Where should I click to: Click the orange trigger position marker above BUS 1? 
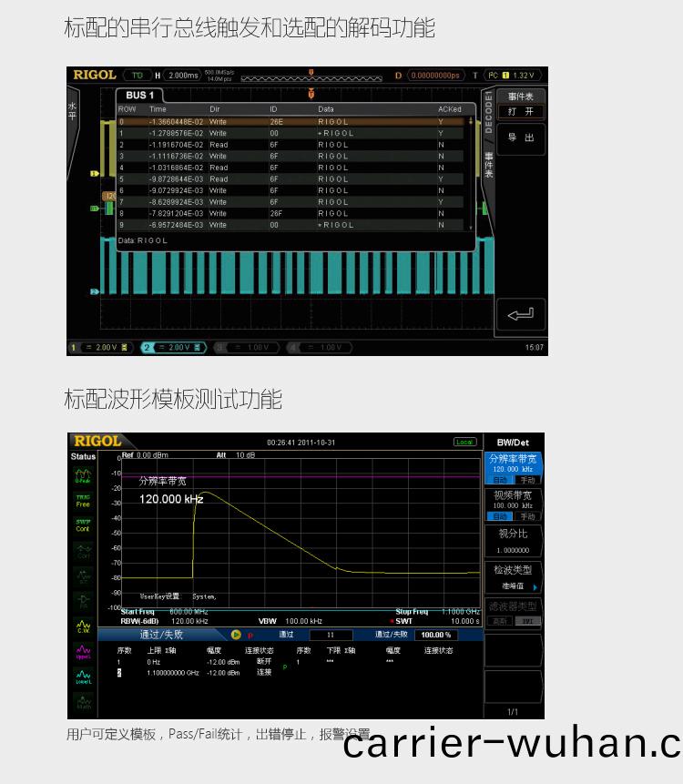point(311,93)
